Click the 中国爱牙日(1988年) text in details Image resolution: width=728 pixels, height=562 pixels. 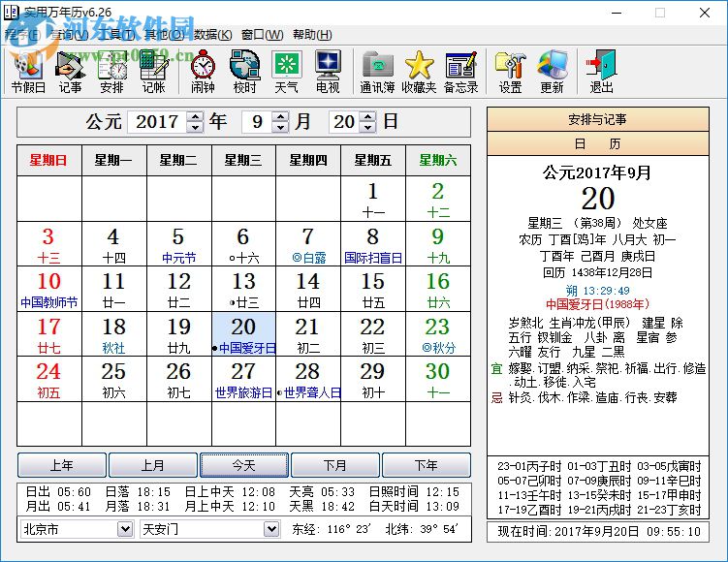597,304
